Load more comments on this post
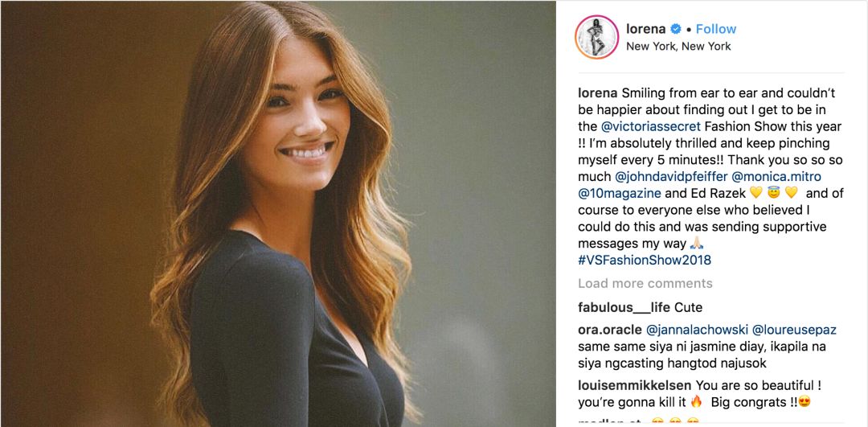 click(x=645, y=284)
